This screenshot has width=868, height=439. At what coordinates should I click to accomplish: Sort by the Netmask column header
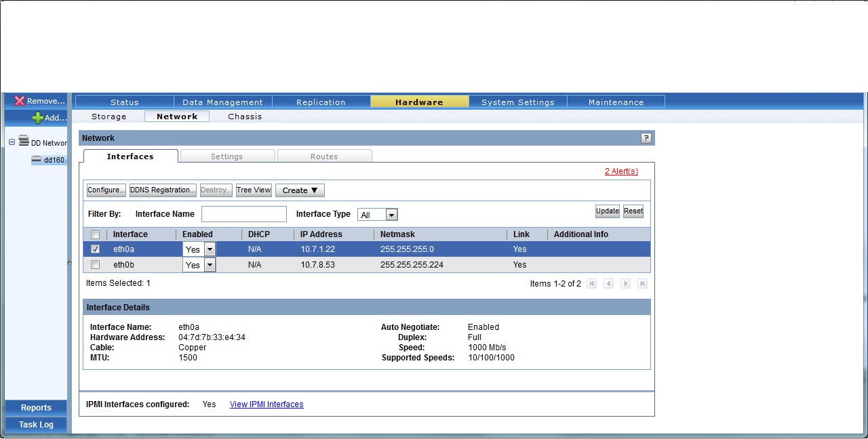[x=397, y=234]
